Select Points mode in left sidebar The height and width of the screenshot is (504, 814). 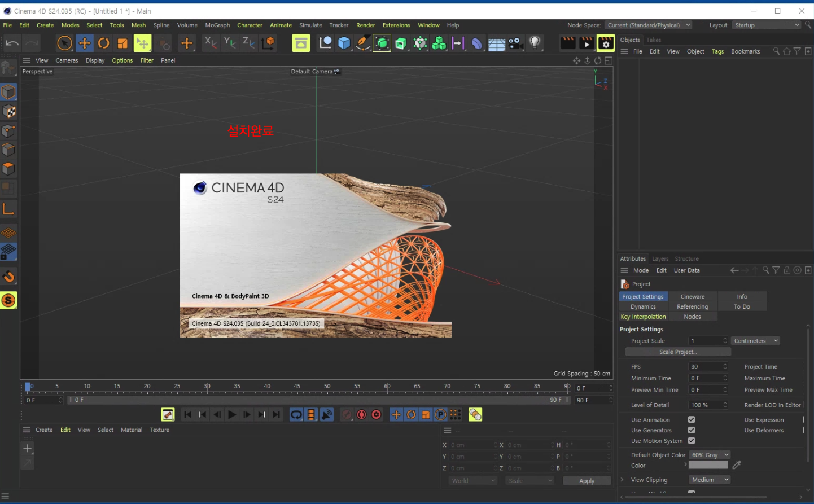8,131
